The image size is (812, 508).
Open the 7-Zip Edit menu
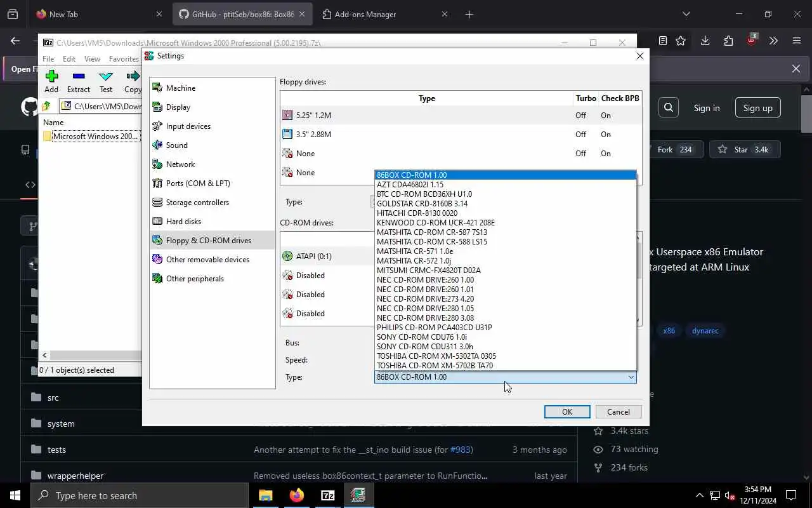point(69,58)
